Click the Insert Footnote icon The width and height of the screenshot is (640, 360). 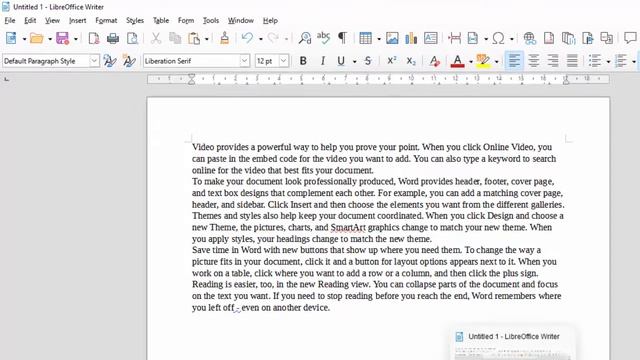(549, 38)
